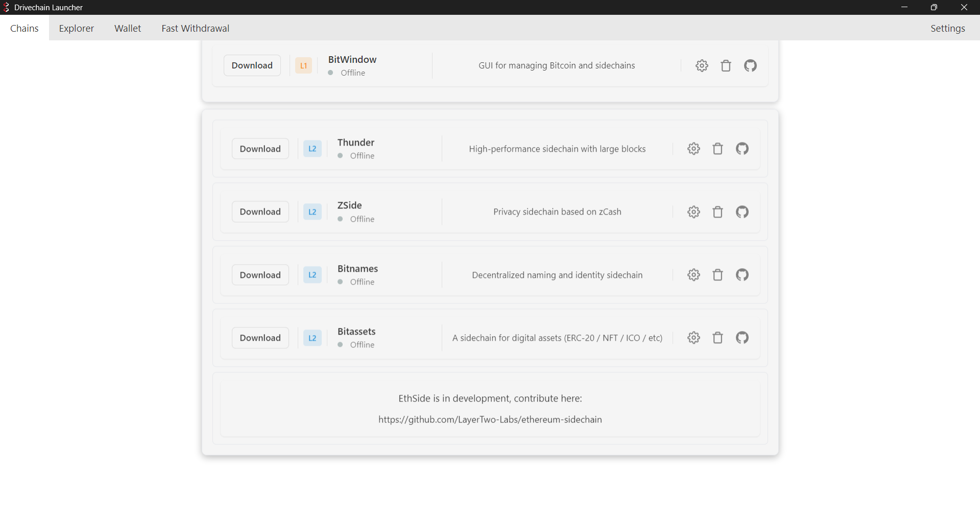Close the Drivechain Launcher window
The width and height of the screenshot is (980, 519).
point(964,7)
